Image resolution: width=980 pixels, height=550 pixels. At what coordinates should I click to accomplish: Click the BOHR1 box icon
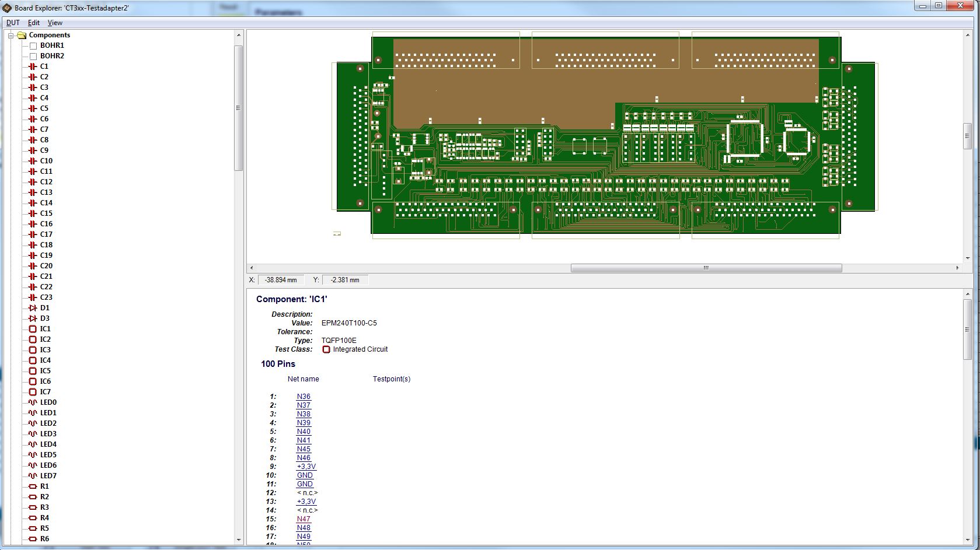(x=33, y=45)
